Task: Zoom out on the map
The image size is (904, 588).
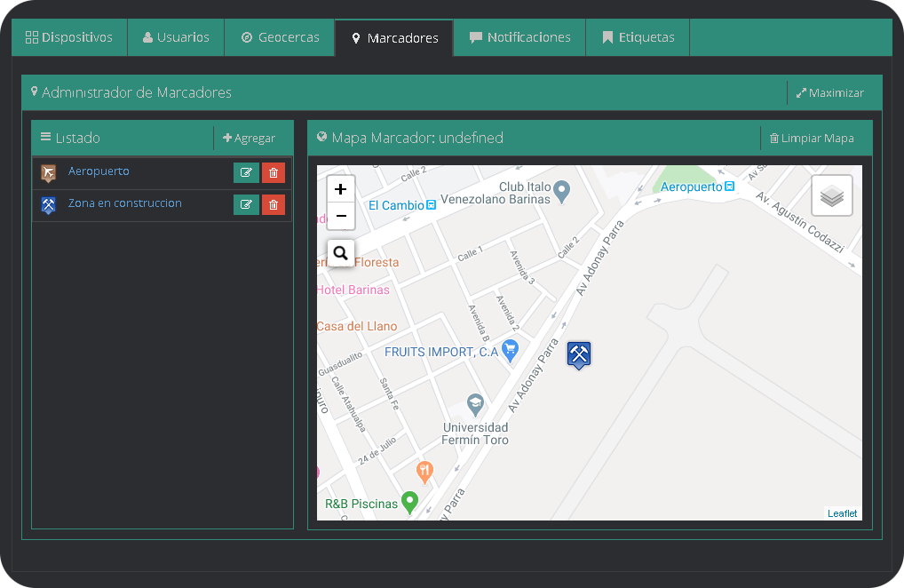Action: (341, 216)
